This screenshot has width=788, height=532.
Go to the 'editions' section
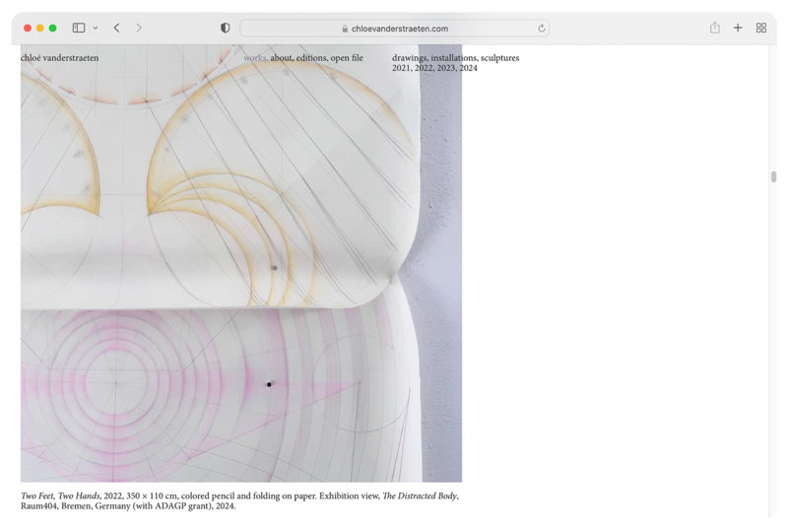311,58
